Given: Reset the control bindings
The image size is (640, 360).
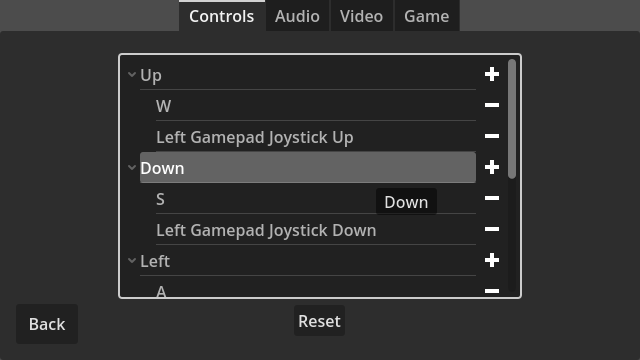Looking at the screenshot, I should point(319,321).
